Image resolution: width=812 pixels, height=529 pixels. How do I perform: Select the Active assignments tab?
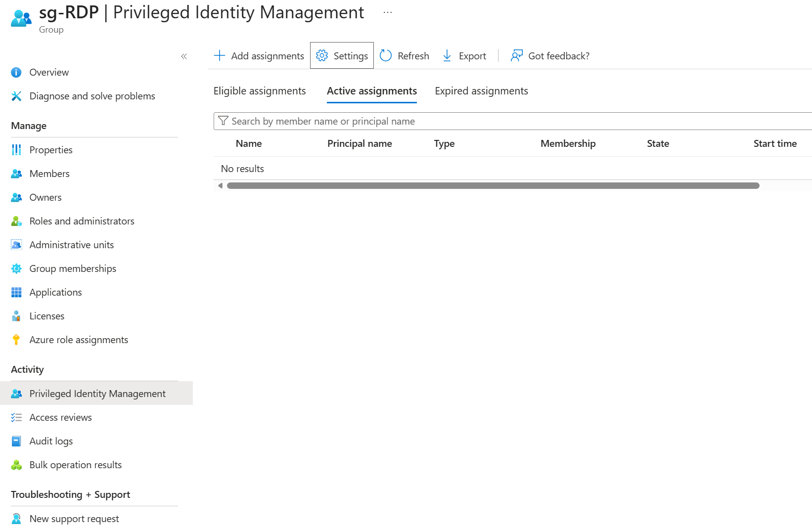pyautogui.click(x=372, y=91)
